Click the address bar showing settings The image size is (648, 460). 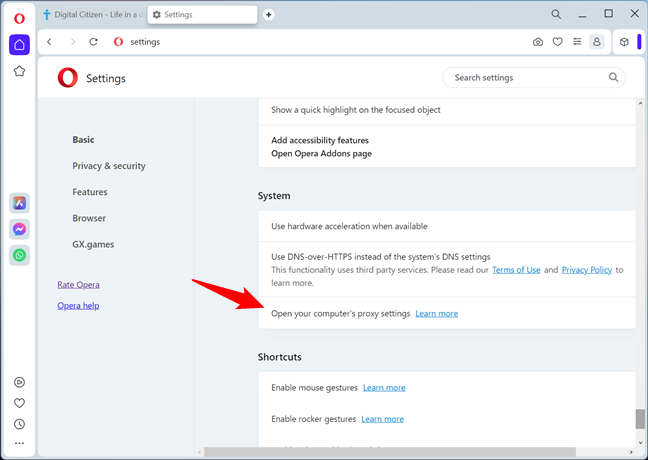(x=318, y=42)
